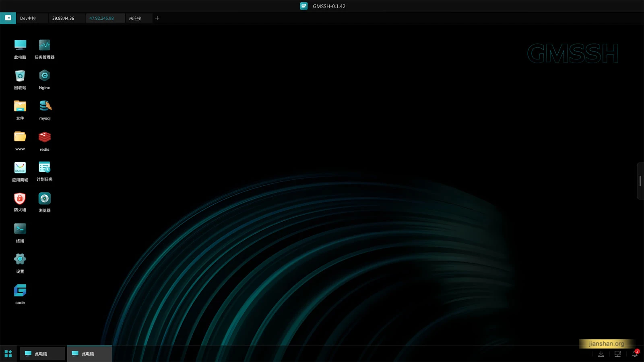Add a new connection tab with plus
Image resolution: width=644 pixels, height=362 pixels.
(157, 18)
